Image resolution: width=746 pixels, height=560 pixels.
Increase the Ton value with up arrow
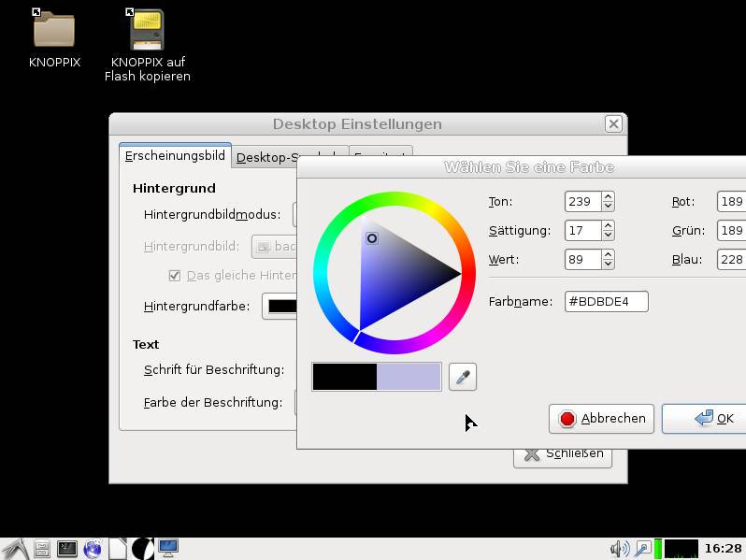[608, 197]
